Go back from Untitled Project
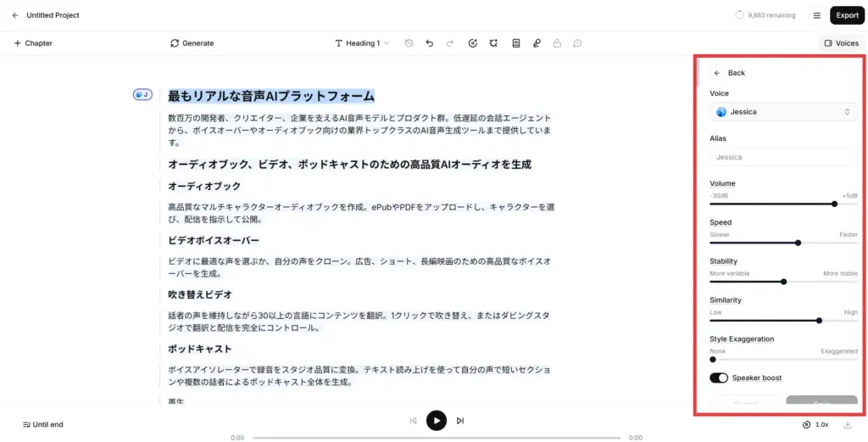This screenshot has width=868, height=442. (15, 15)
